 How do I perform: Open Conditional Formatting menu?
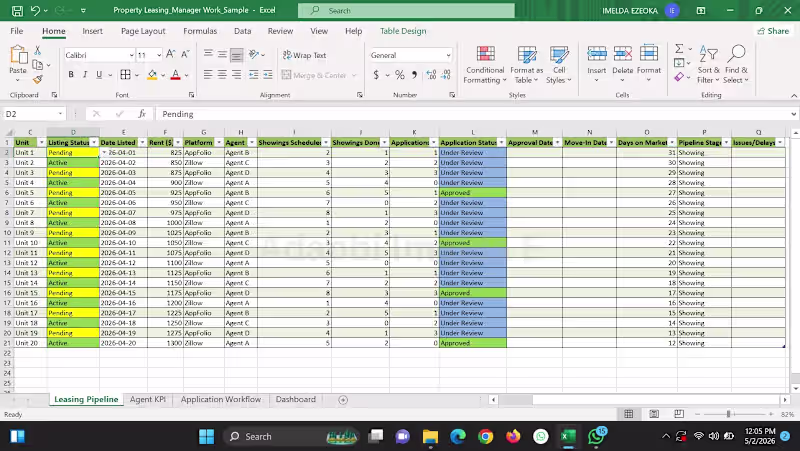(485, 65)
